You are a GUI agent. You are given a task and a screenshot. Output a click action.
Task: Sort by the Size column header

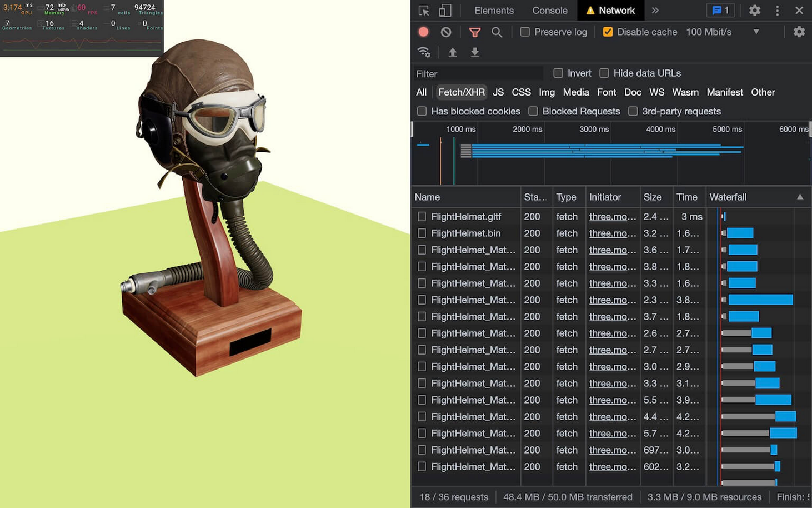coord(656,197)
